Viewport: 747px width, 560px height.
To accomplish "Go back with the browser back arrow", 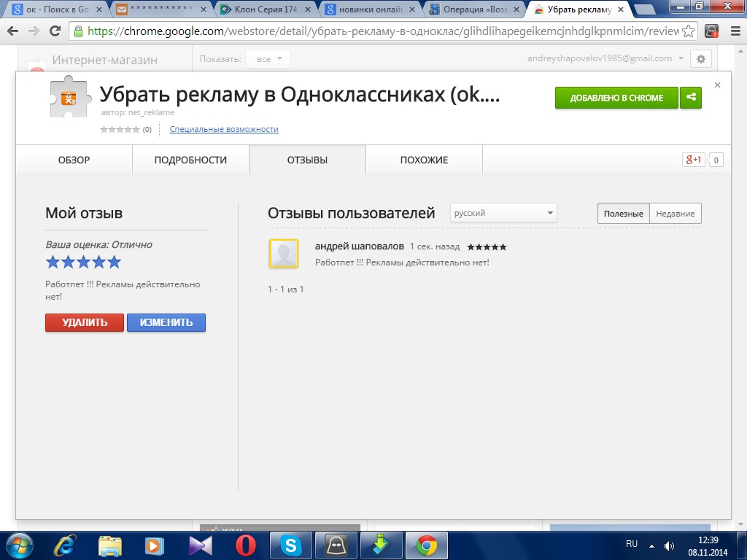I will [x=13, y=31].
